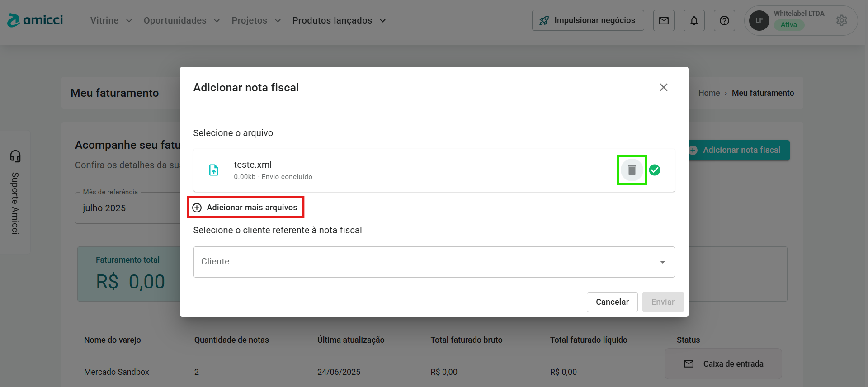
Task: Go to Home breadcrumb link
Action: coord(709,93)
